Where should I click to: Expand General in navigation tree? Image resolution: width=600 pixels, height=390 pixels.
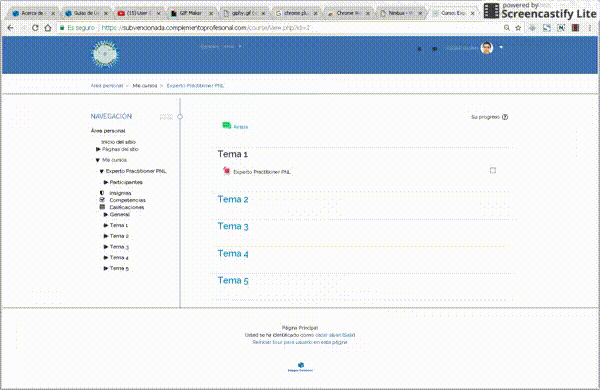click(x=106, y=214)
